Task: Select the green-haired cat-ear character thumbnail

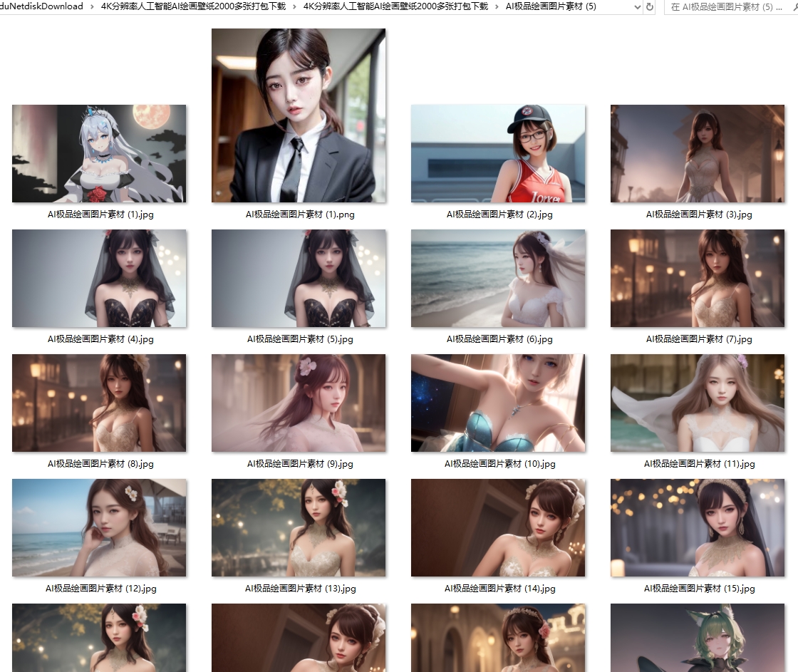Action: pos(698,638)
